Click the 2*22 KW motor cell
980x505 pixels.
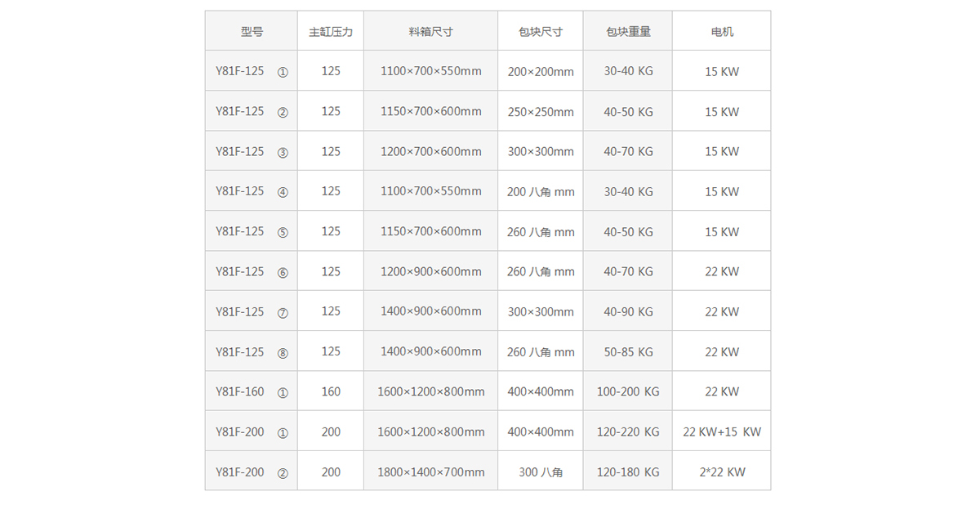(722, 472)
